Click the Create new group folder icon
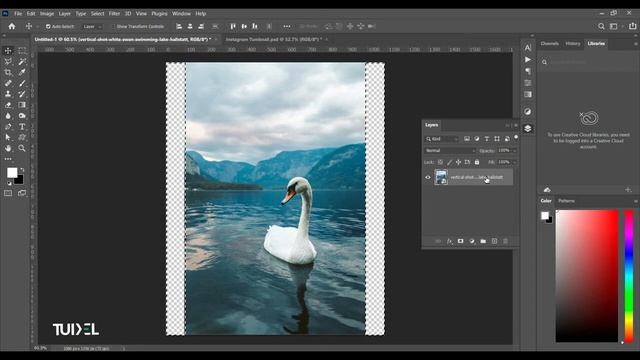This screenshot has height=360, width=640. coord(483,241)
